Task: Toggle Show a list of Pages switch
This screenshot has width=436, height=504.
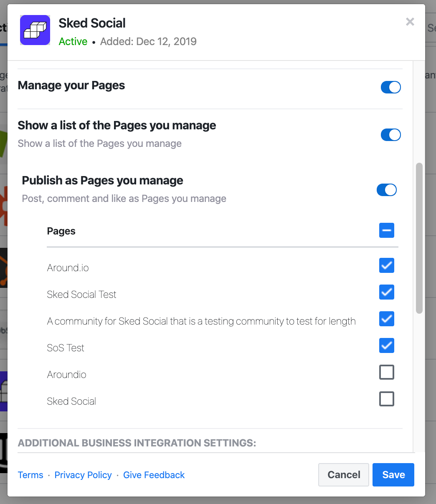Action: coord(390,135)
